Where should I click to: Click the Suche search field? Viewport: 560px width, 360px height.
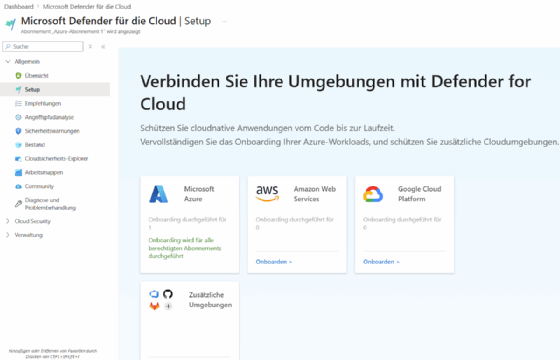pyautogui.click(x=43, y=46)
